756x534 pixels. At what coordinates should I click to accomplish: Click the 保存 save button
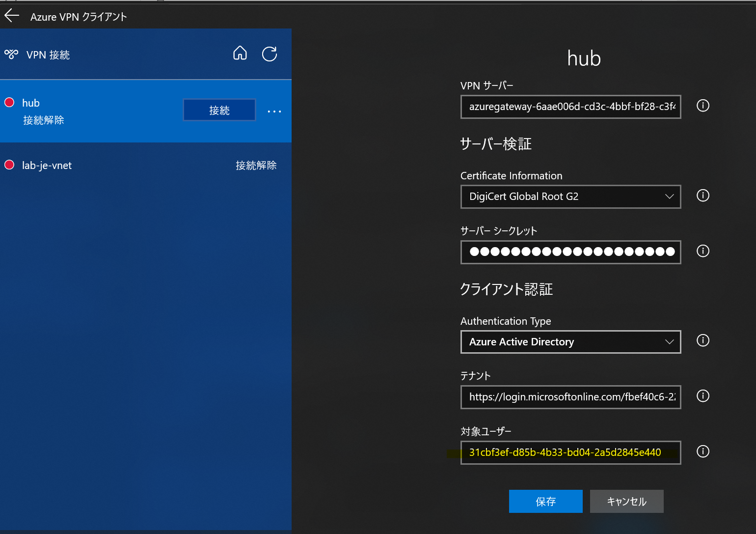click(x=546, y=501)
